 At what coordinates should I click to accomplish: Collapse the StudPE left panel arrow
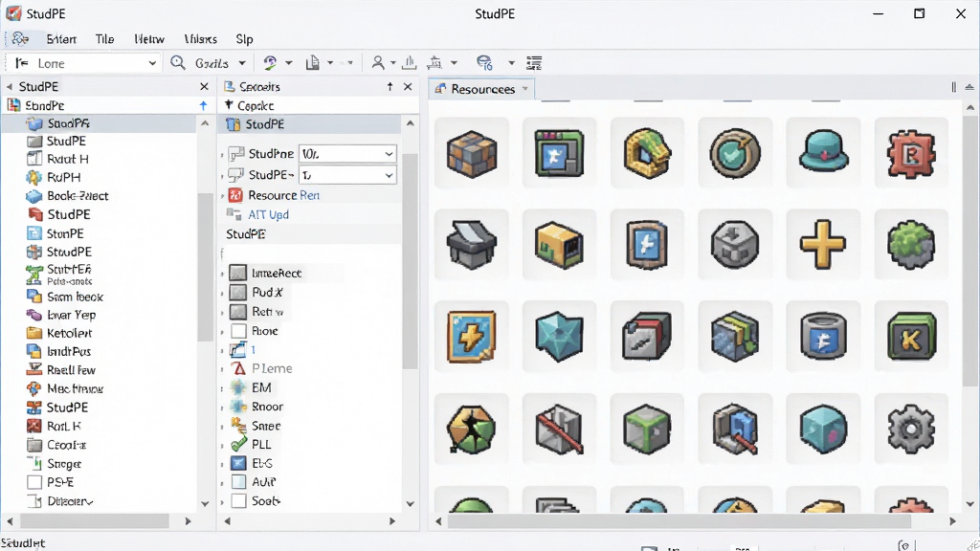coord(10,86)
